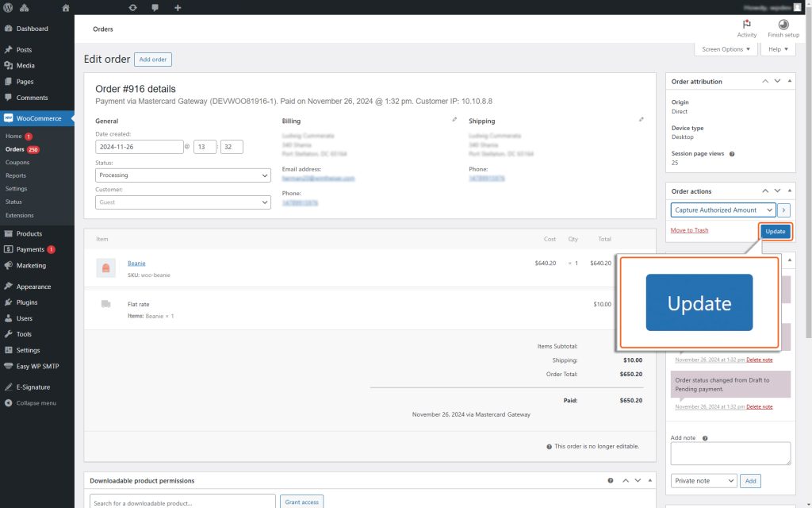This screenshot has width=812, height=508.
Task: Edit billing address pencil icon
Action: tap(454, 120)
